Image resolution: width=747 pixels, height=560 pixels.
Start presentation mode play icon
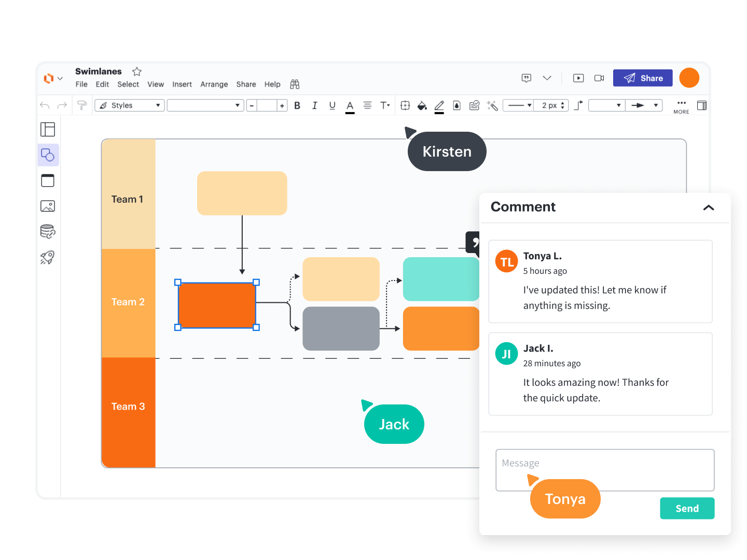tap(578, 78)
